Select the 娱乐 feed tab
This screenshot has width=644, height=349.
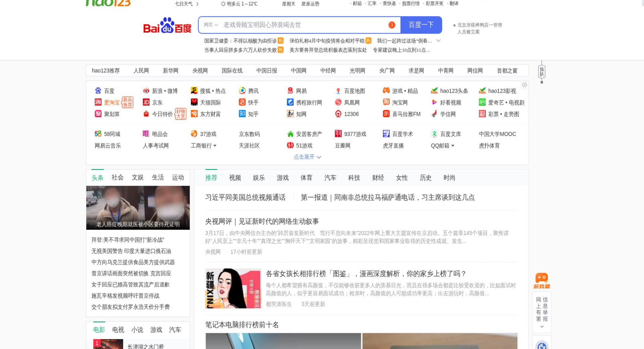click(x=259, y=178)
